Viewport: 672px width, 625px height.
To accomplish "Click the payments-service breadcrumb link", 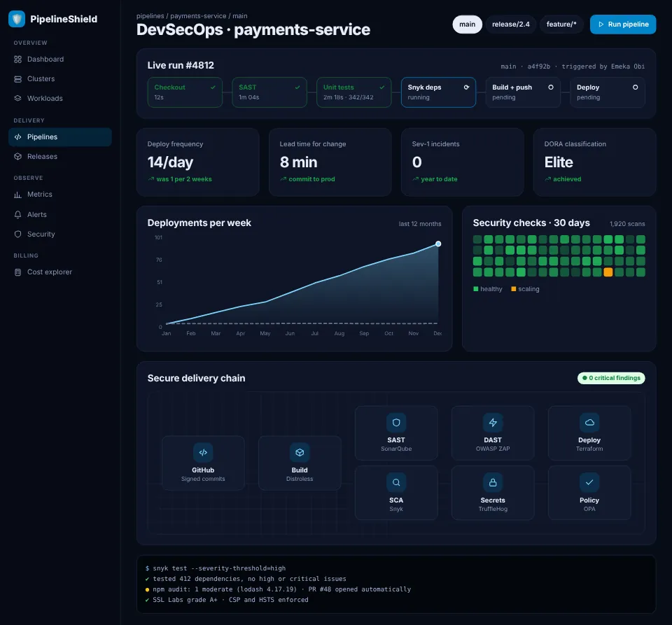I will (198, 16).
